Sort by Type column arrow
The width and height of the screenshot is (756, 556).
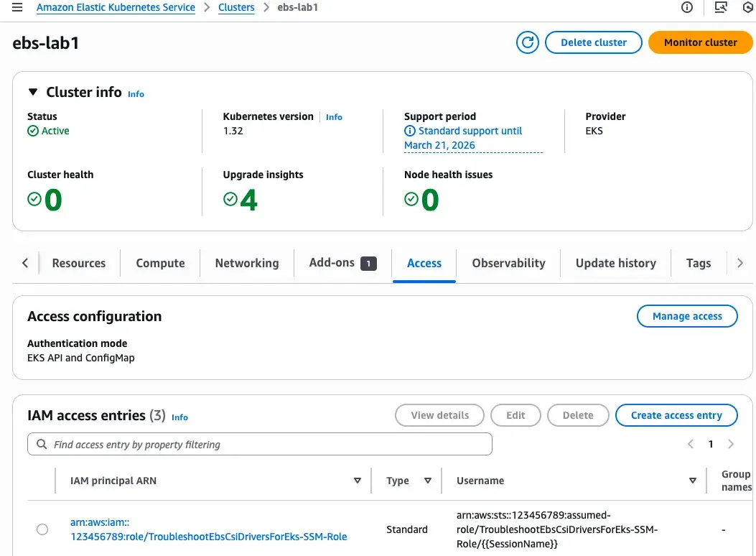[x=428, y=481]
